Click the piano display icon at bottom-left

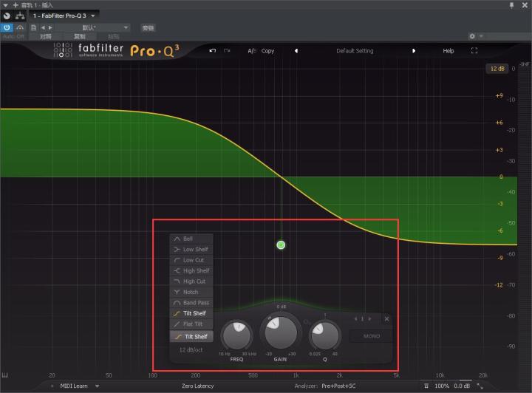click(4, 375)
